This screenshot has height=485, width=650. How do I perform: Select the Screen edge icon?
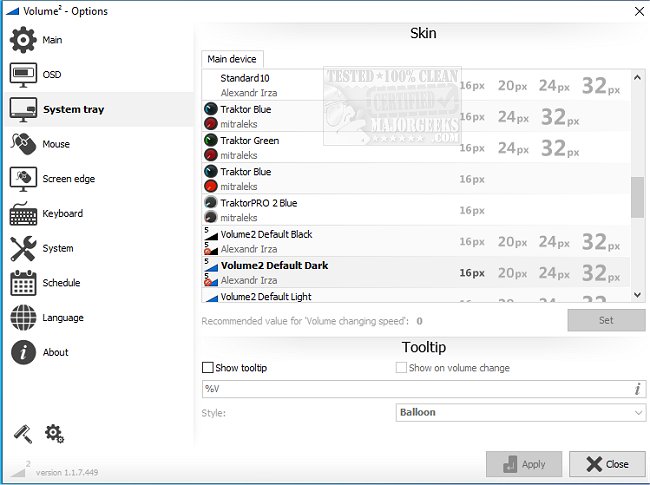click(x=23, y=179)
